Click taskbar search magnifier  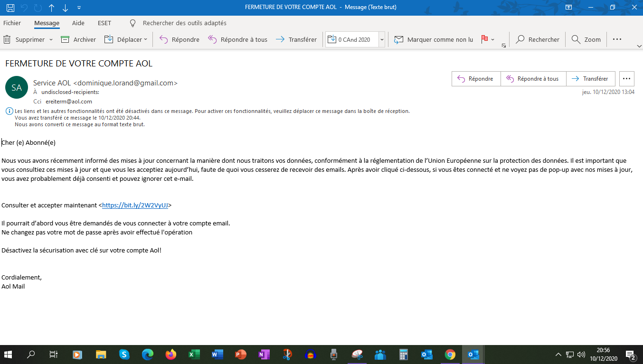[31, 355]
